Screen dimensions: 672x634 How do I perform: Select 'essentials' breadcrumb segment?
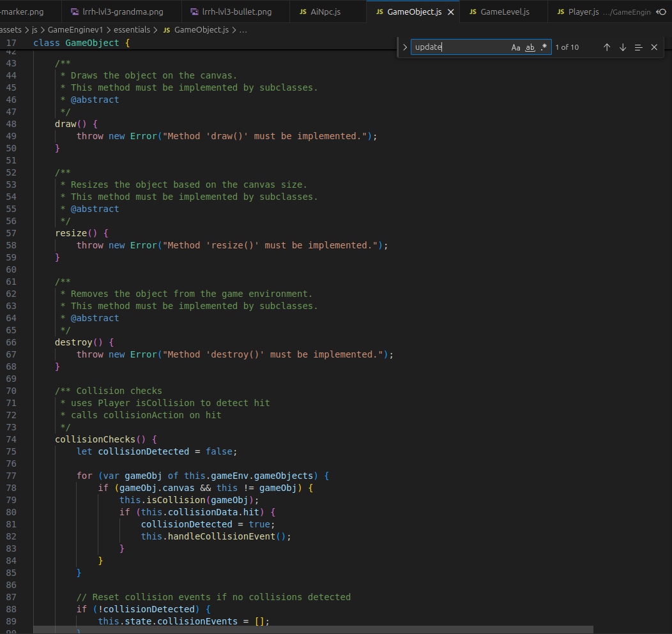click(132, 29)
